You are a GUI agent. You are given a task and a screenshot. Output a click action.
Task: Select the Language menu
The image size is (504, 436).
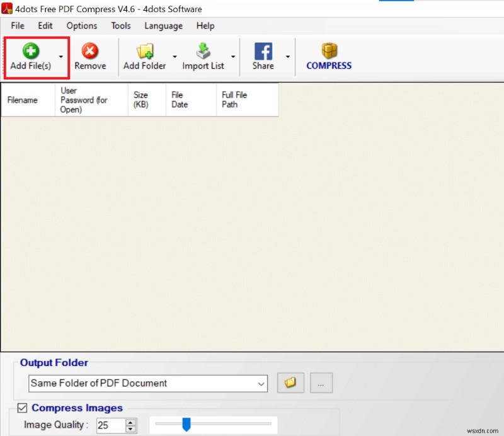tap(163, 26)
